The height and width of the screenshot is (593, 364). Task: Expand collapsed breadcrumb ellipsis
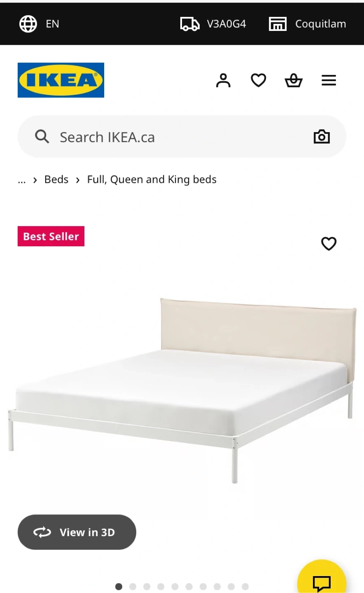(22, 180)
